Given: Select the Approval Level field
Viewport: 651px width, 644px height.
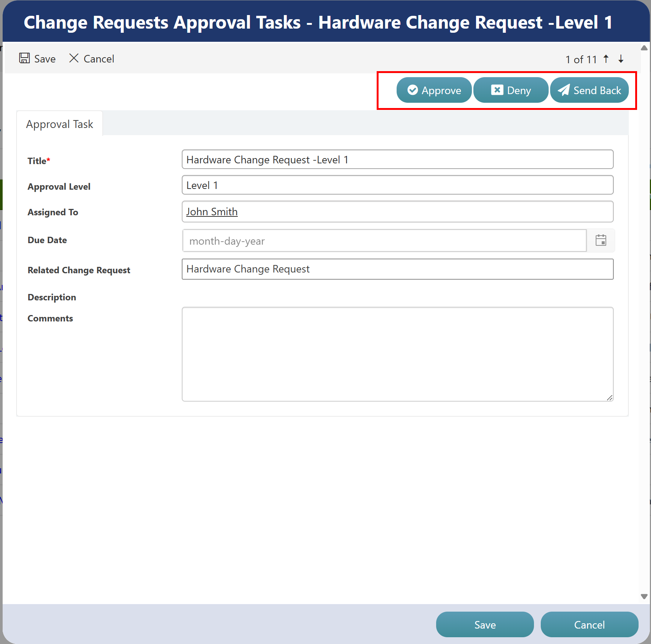Looking at the screenshot, I should tap(397, 185).
